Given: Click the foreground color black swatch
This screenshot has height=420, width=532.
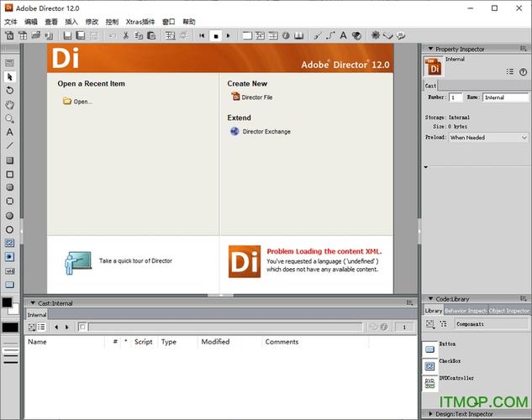Looking at the screenshot, I should click(7, 302).
